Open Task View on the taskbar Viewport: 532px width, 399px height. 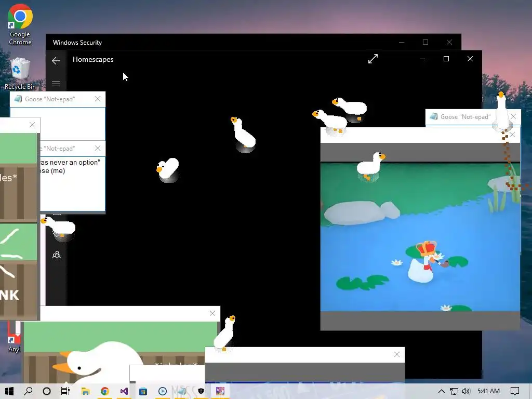(65, 391)
